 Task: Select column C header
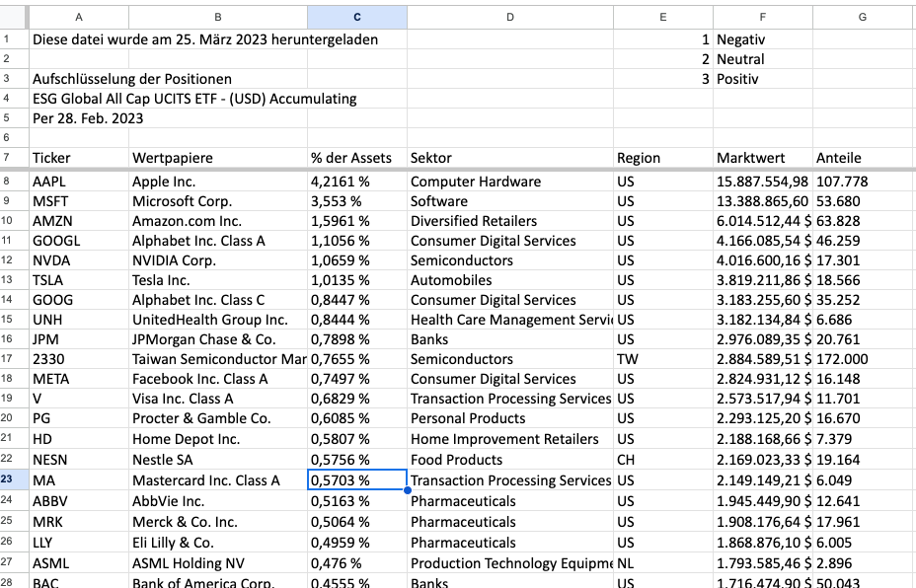357,18
